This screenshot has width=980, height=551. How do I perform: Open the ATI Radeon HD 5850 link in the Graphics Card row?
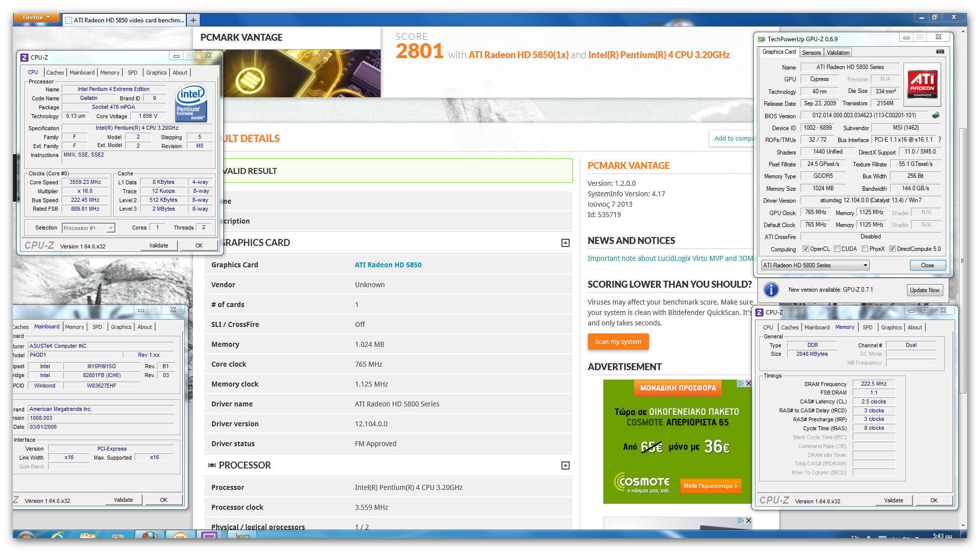388,265
